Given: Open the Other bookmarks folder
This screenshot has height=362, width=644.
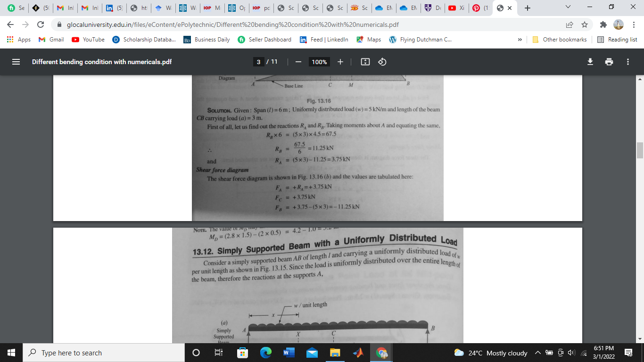Looking at the screenshot, I should pos(560,40).
